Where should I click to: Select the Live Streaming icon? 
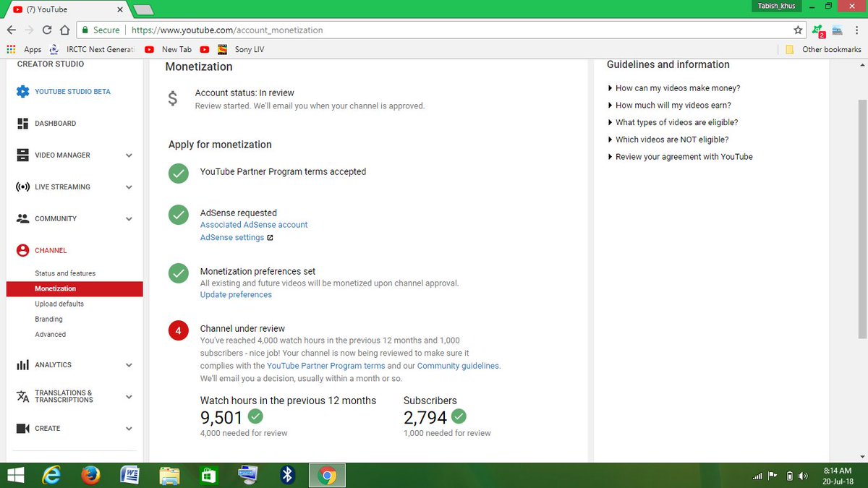(22, 187)
